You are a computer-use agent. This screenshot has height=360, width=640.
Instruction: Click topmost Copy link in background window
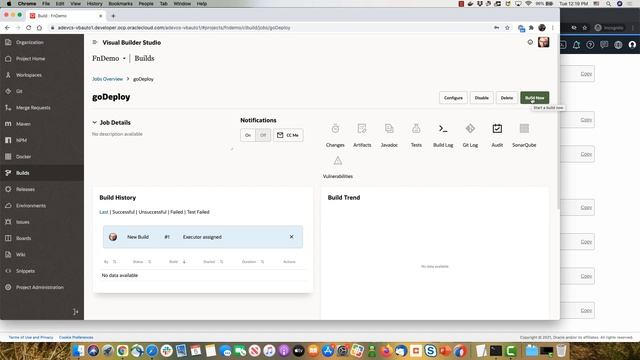[x=586, y=74]
